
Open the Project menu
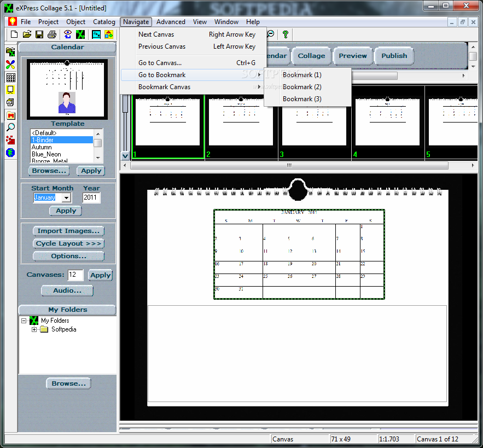48,22
